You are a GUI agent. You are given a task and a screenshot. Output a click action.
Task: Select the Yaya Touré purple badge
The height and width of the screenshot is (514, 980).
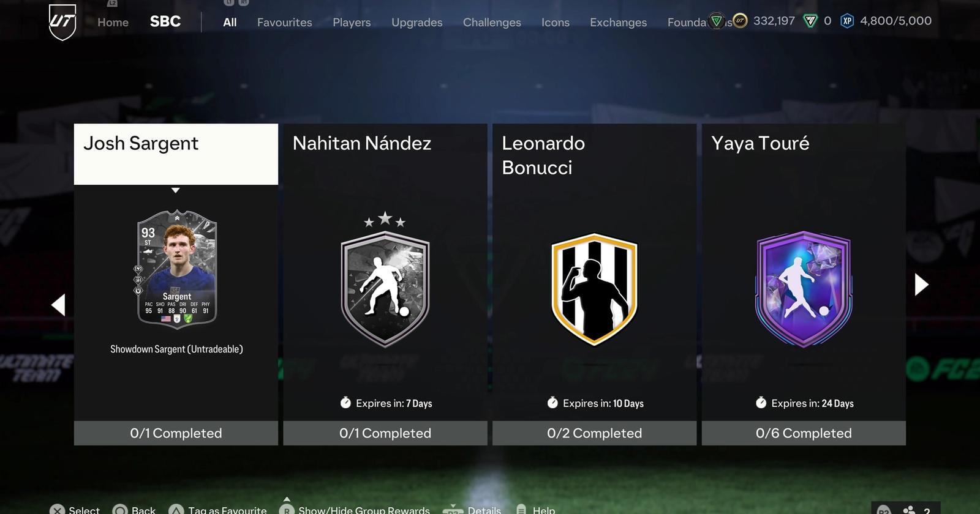804,289
